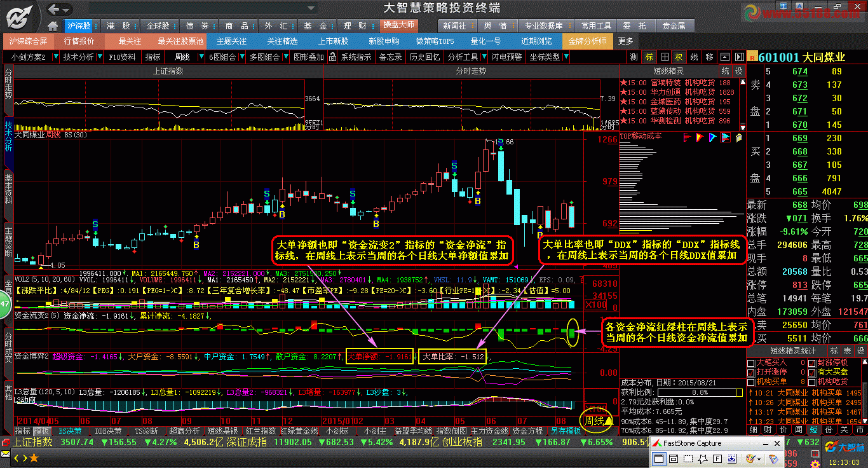Click the green 47 circle badge
Image resolution: width=868 pixels, height=468 pixels.
coord(3,304)
